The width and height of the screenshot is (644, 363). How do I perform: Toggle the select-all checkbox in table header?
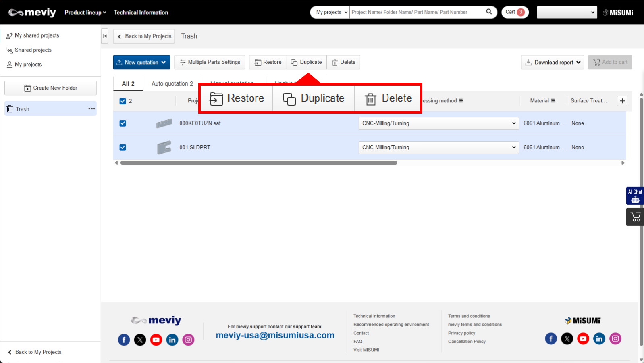[123, 101]
